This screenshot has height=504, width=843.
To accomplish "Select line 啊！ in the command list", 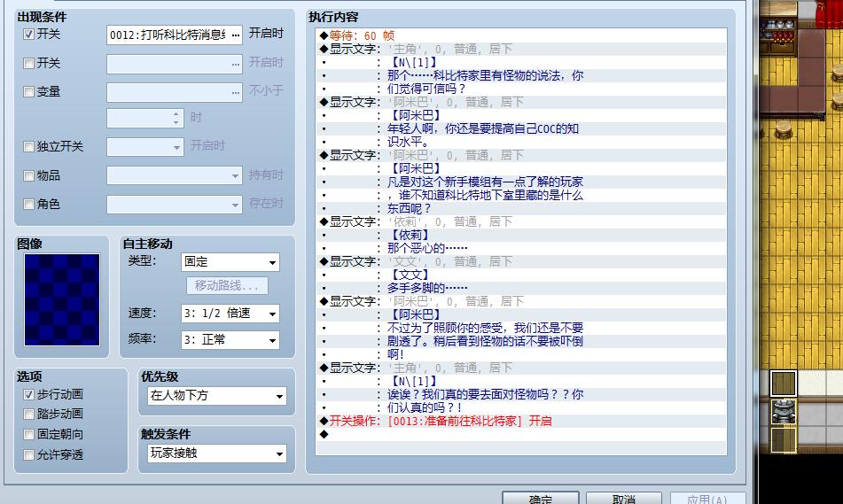I will 521,354.
